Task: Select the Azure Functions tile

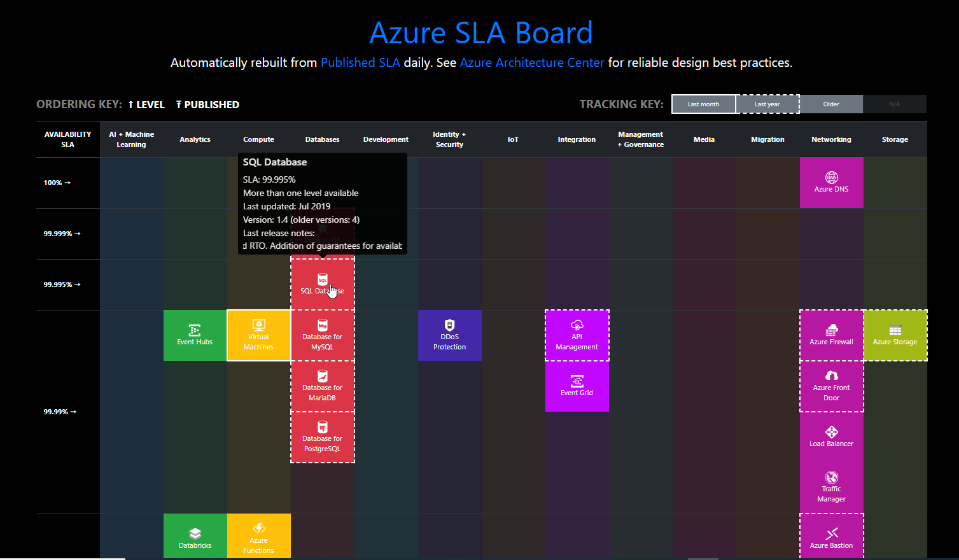Action: 258,536
